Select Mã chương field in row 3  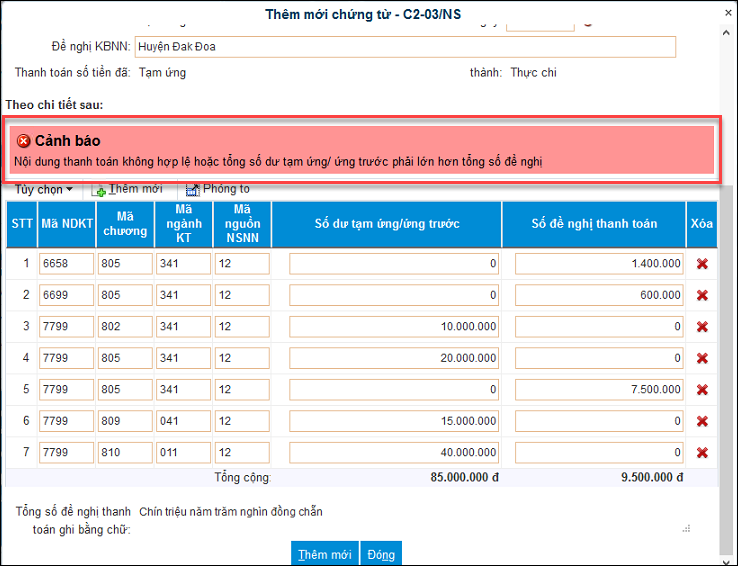[x=125, y=327]
